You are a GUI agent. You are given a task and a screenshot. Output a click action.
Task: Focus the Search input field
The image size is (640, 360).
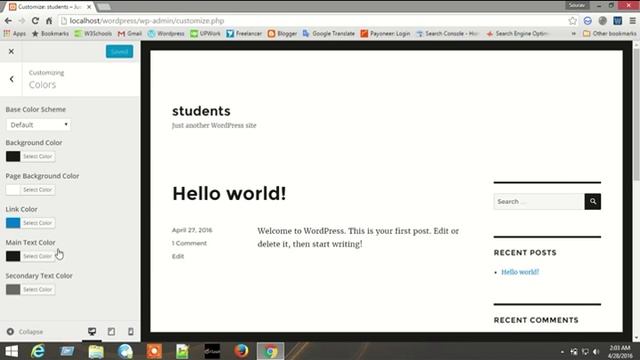pyautogui.click(x=539, y=202)
